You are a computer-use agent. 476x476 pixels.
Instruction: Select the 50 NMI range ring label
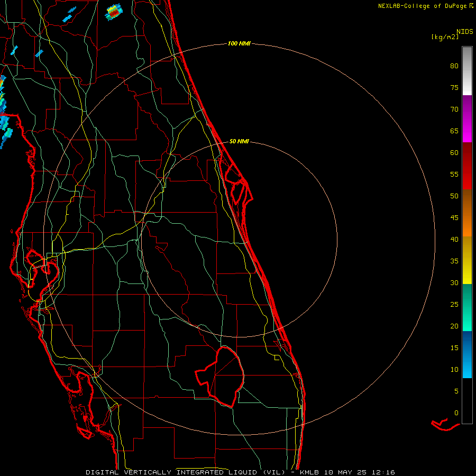pos(239,141)
